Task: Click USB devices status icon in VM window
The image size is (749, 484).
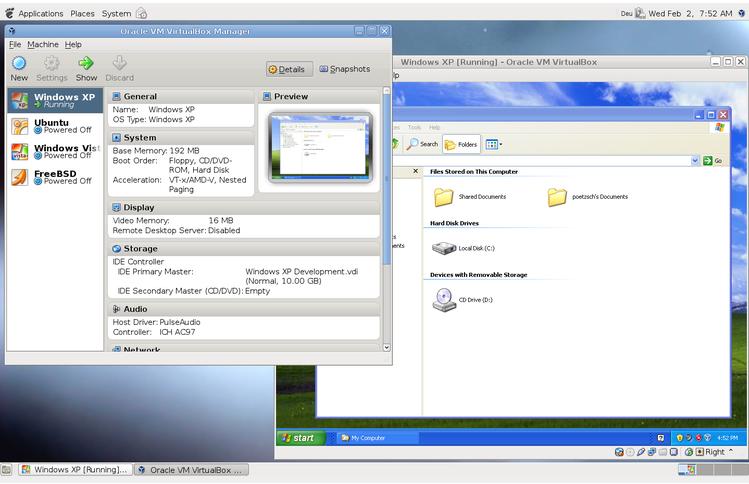Action: point(641,452)
